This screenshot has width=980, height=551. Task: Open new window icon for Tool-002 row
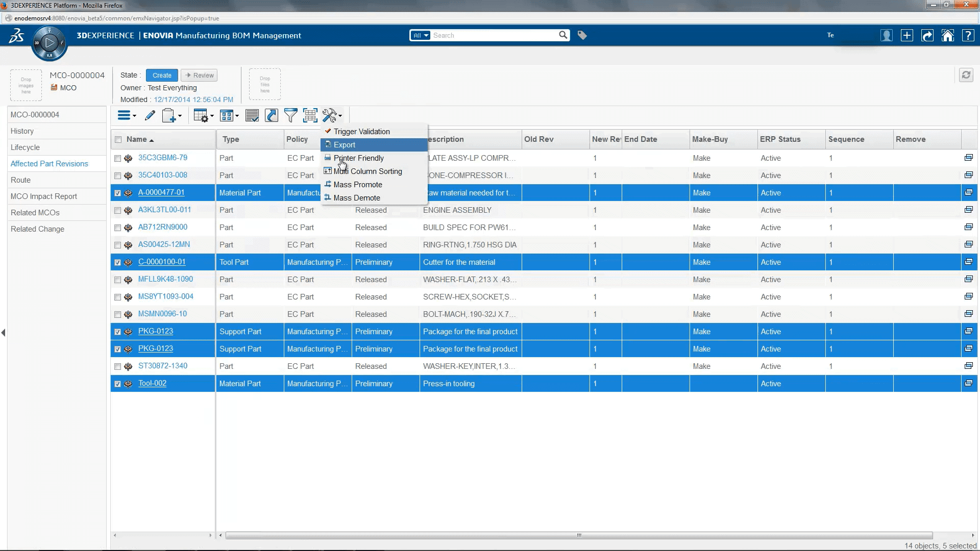[968, 383]
